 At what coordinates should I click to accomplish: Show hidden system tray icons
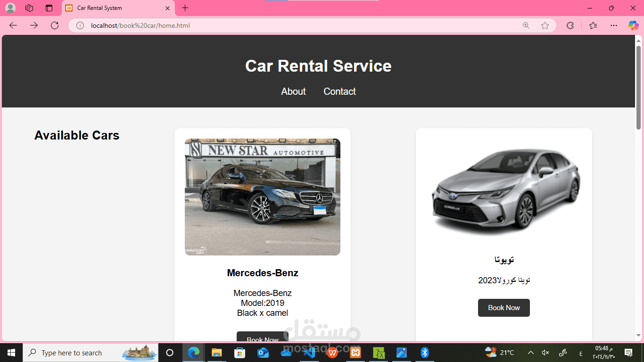tap(530, 353)
